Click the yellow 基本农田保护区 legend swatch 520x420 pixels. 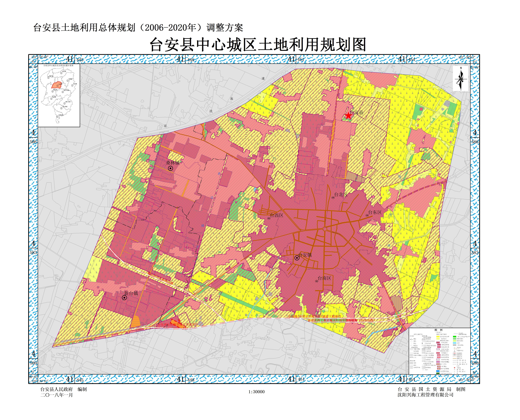pyautogui.click(x=438, y=337)
